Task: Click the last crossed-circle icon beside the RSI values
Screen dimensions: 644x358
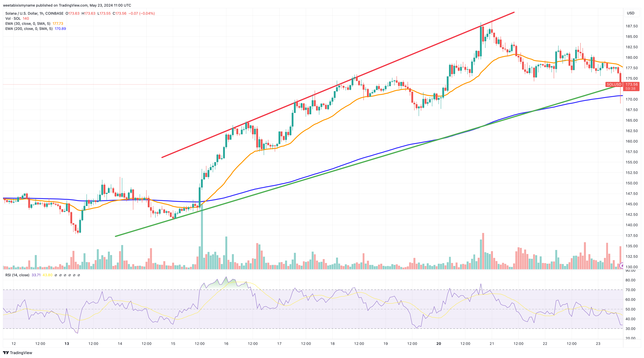Action: 79,275
